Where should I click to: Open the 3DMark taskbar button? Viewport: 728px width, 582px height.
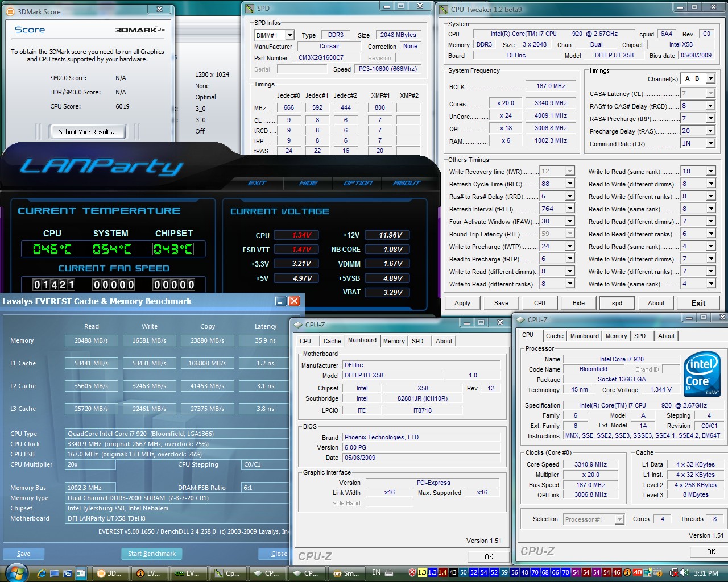pos(110,573)
